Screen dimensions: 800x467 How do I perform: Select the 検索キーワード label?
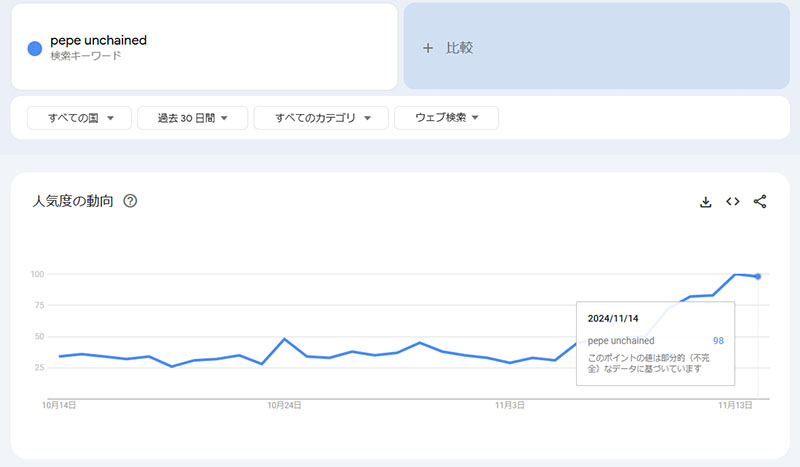tap(86, 56)
